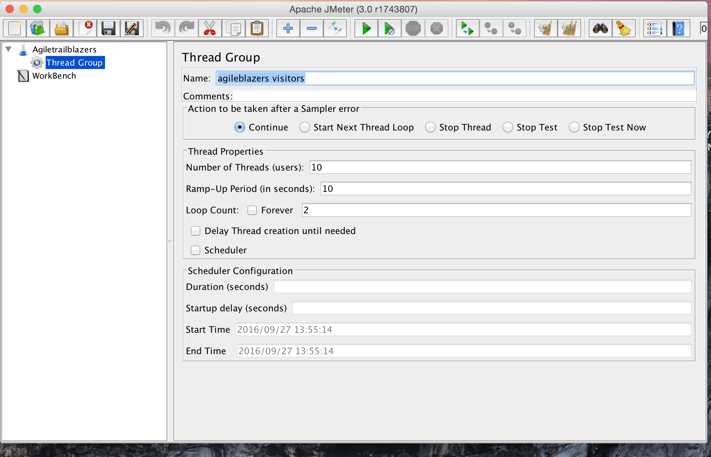Click Start no pauses icon
711x457 pixels.
pyautogui.click(x=389, y=28)
